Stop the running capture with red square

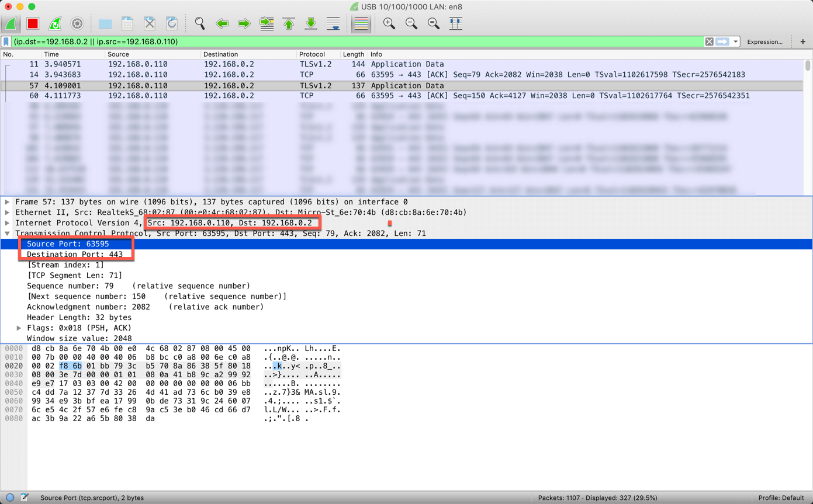33,23
